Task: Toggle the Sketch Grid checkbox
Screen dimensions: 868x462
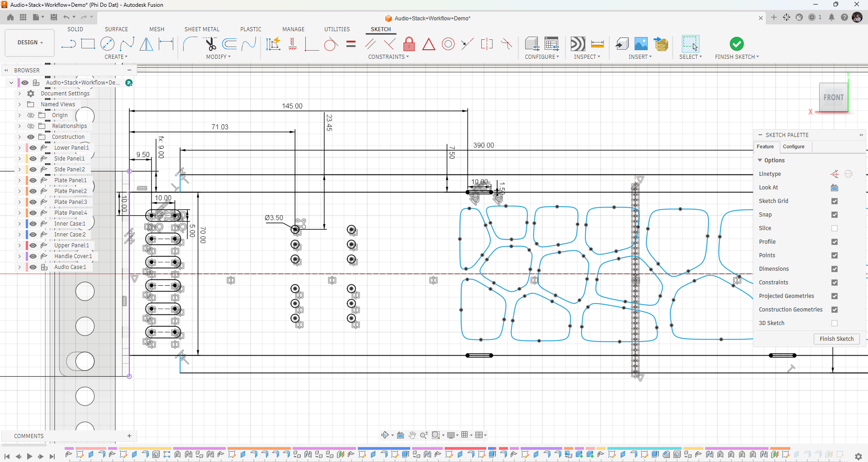Action: point(835,201)
